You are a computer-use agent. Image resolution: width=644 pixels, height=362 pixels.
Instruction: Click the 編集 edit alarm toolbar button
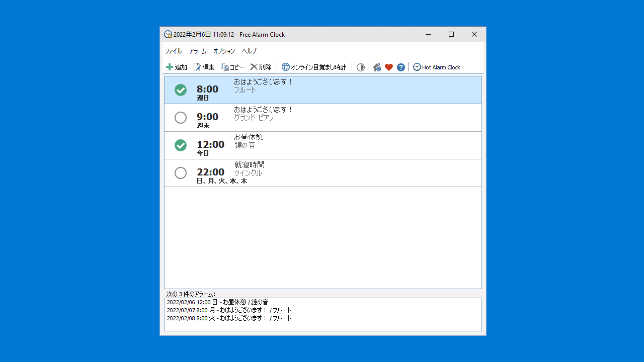204,67
